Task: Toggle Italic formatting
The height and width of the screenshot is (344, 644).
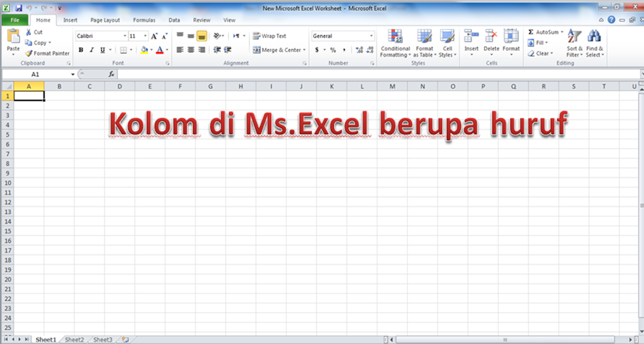Action: 92,50
